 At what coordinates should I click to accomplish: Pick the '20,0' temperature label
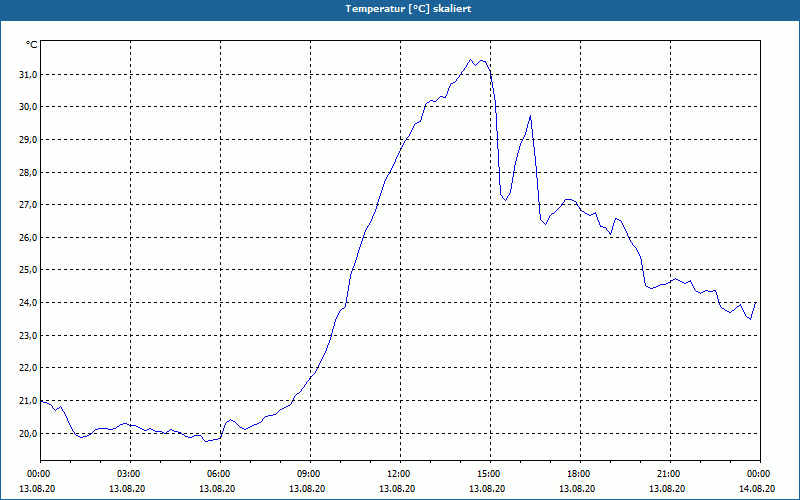coord(28,434)
